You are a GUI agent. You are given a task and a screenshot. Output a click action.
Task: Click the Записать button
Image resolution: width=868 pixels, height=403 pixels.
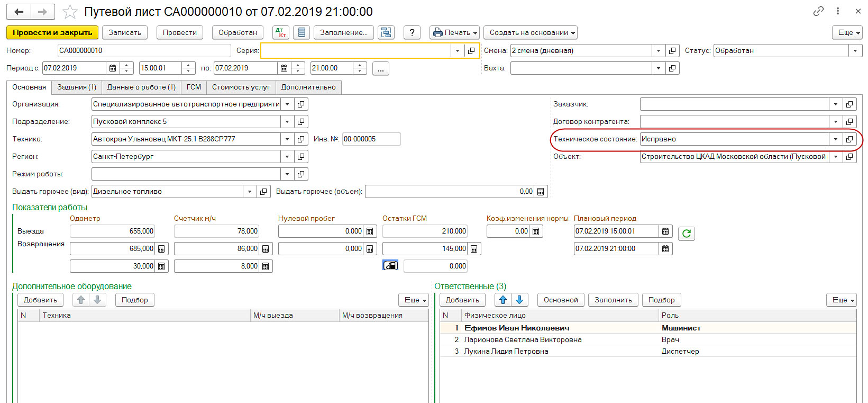click(x=125, y=32)
